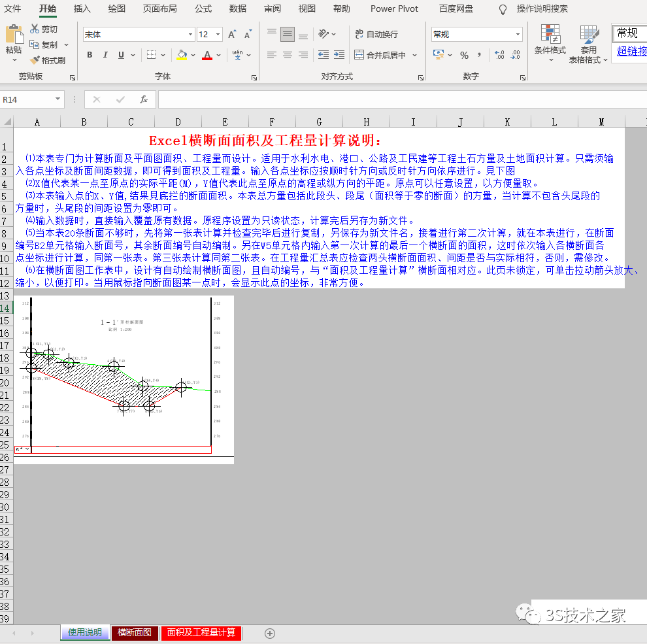The image size is (647, 644).
Task: Apply borders using the border grid icon
Action: pos(152,55)
